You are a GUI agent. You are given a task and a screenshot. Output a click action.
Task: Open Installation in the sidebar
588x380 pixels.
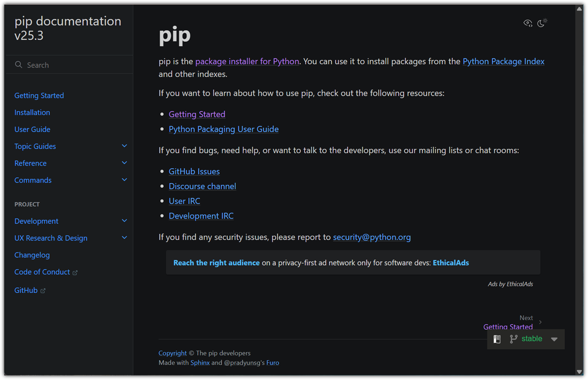[32, 112]
